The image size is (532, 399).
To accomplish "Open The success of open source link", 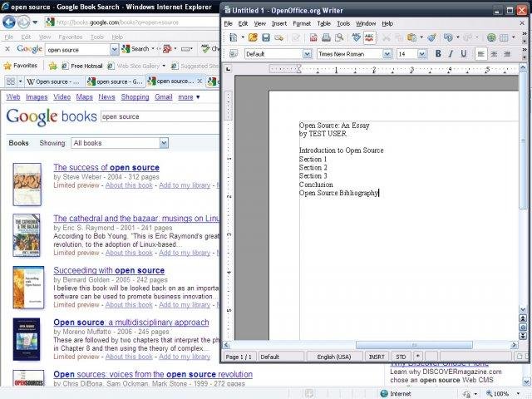I will click(x=106, y=168).
